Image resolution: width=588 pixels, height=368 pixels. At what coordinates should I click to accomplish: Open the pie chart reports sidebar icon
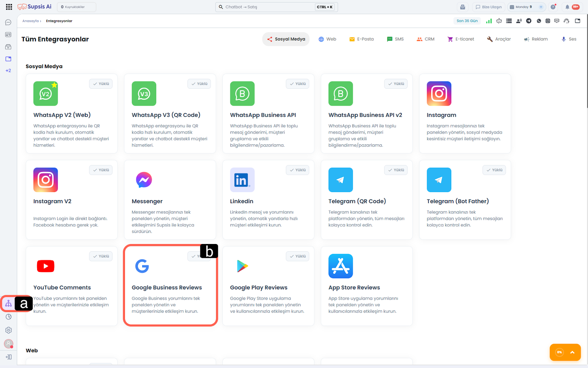(8, 317)
